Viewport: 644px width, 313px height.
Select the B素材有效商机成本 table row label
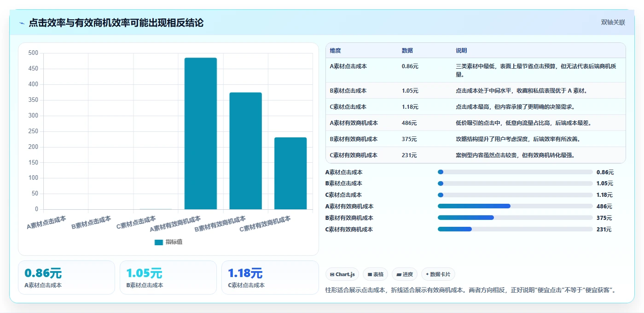click(x=354, y=139)
